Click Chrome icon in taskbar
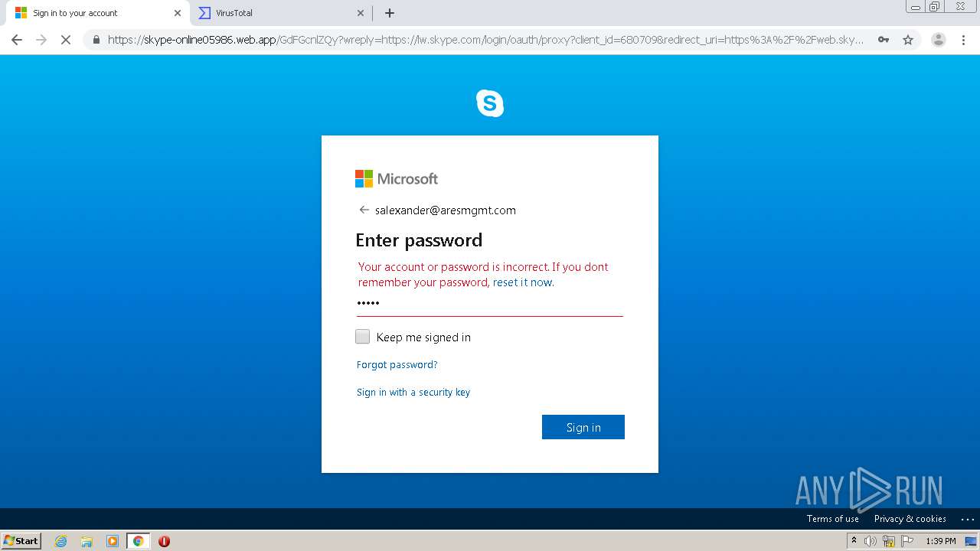 click(x=138, y=541)
